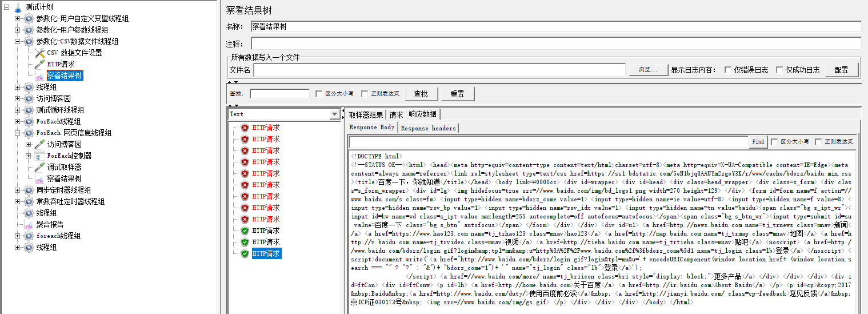Focus the 注释 comment field
The height and width of the screenshot is (314, 868).
tap(556, 43)
